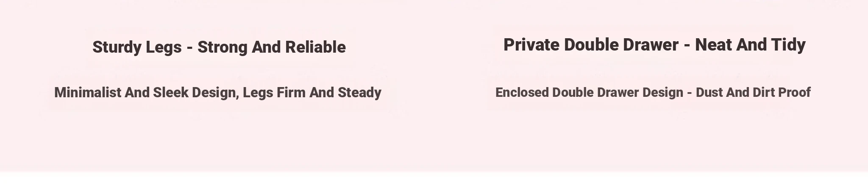Click the word 'Sturdy' in the left heading

coord(117,47)
